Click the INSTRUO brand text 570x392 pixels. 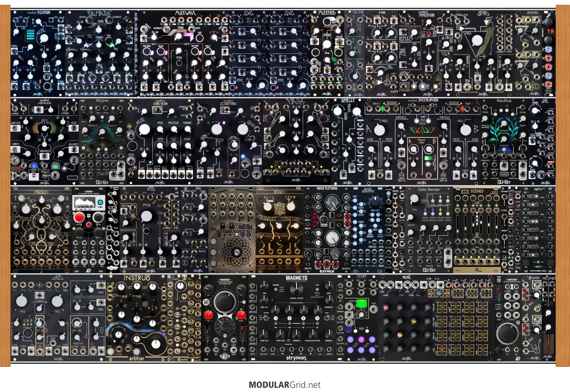(137, 278)
